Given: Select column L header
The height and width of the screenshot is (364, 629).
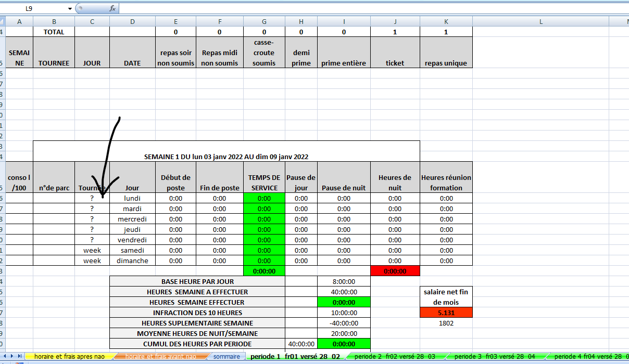Looking at the screenshot, I should [540, 21].
